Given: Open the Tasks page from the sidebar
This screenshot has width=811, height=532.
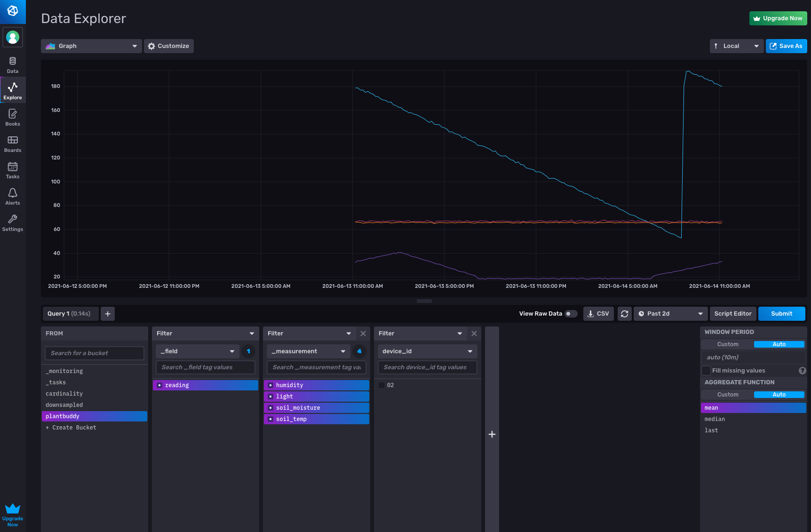Looking at the screenshot, I should click(x=12, y=170).
